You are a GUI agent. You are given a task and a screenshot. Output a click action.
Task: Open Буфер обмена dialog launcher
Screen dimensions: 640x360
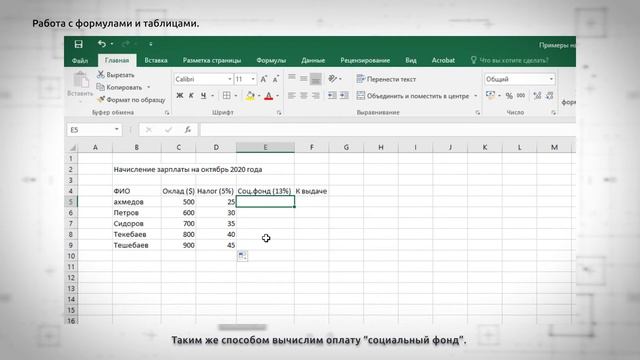pos(167,113)
